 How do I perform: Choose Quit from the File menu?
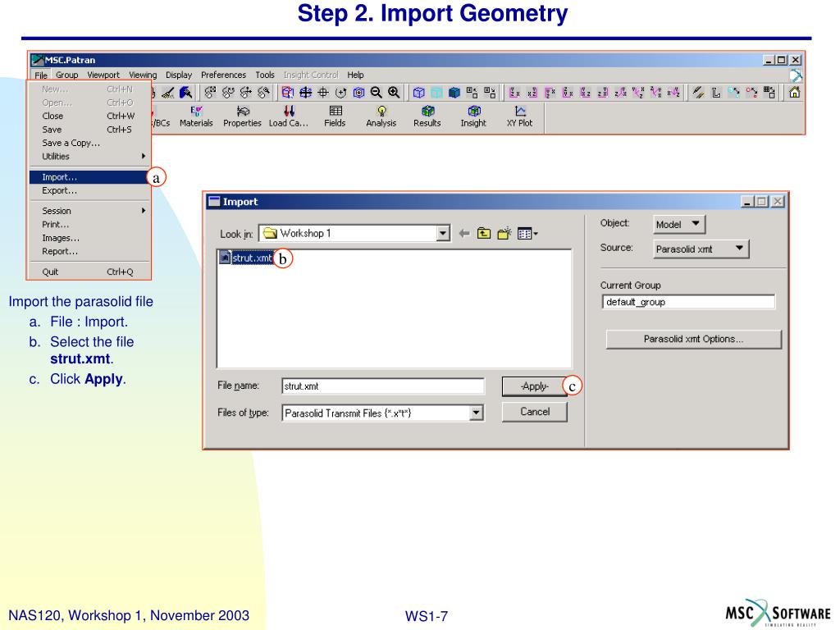tap(89, 272)
